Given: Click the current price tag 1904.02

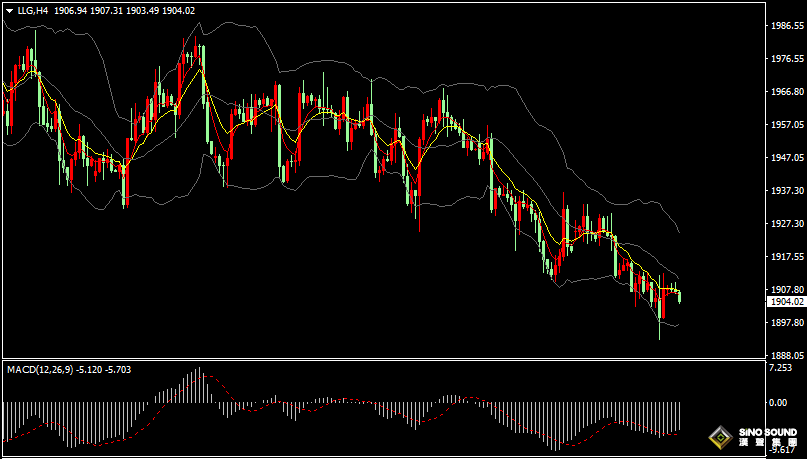Looking at the screenshot, I should click(786, 301).
